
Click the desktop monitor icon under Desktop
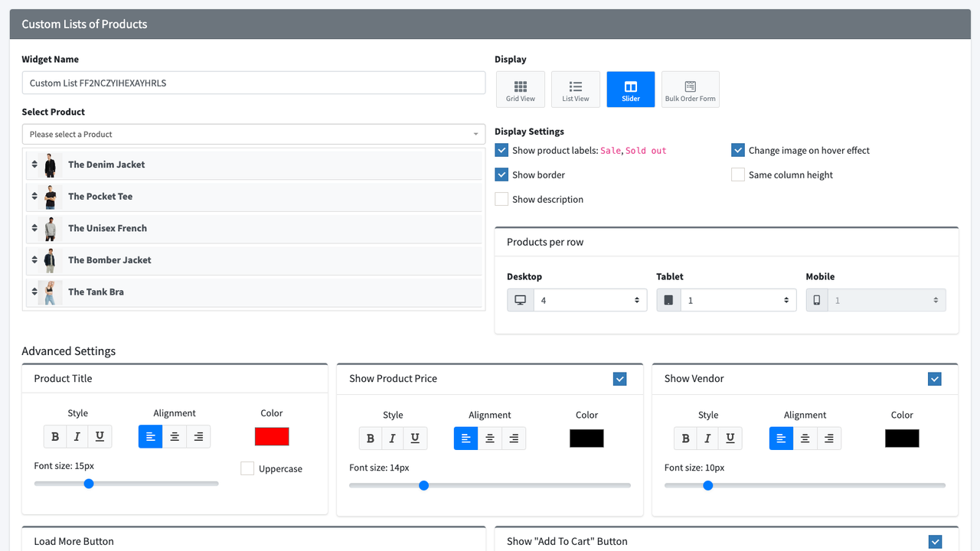[x=520, y=300]
